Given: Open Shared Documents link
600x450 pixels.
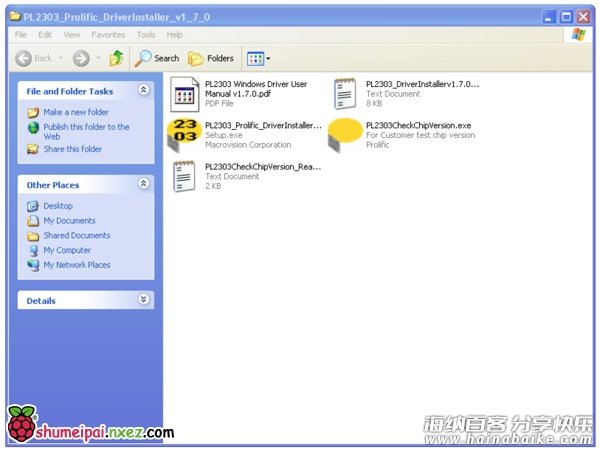Looking at the screenshot, I should (x=77, y=235).
